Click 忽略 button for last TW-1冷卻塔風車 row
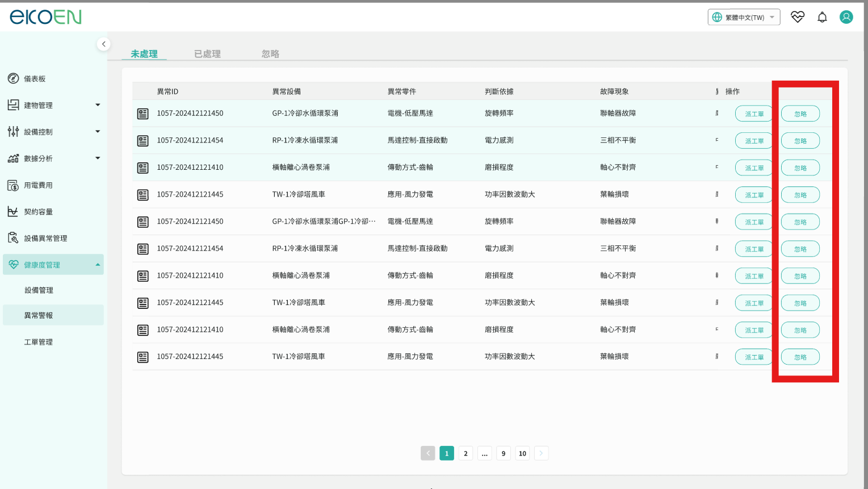 coord(800,357)
